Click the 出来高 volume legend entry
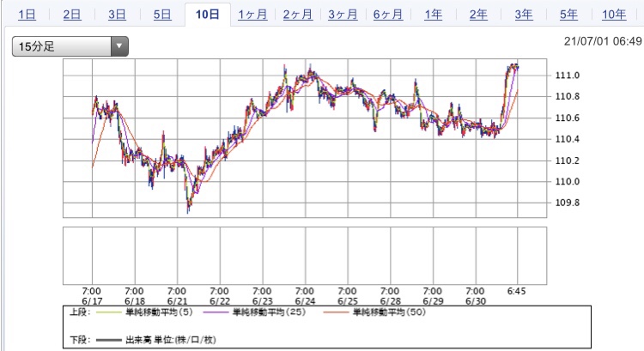Image resolution: width=644 pixels, height=351 pixels. pos(171,340)
